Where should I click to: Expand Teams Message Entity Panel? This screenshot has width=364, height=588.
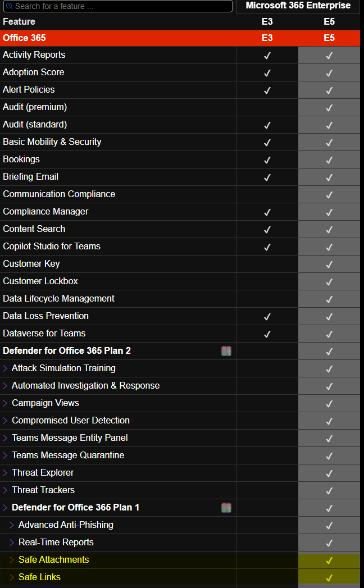point(5,438)
